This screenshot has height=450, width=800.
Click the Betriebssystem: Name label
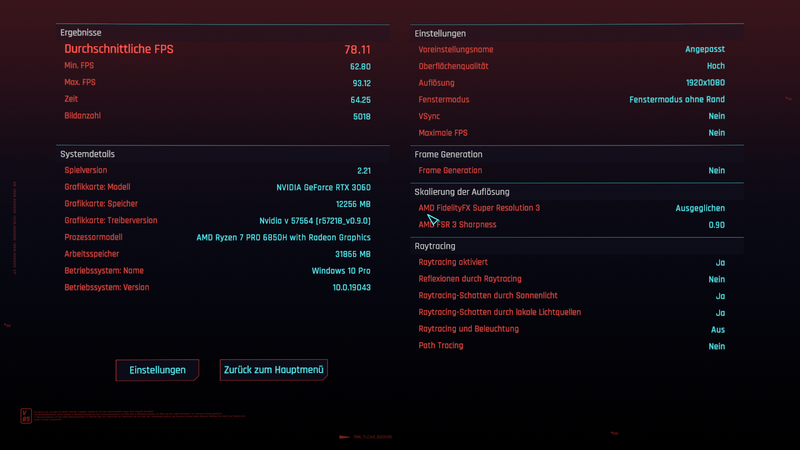pyautogui.click(x=104, y=271)
